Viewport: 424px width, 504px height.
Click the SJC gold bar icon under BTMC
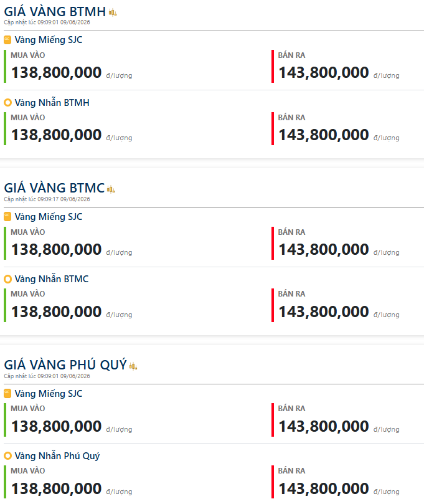[7, 217]
